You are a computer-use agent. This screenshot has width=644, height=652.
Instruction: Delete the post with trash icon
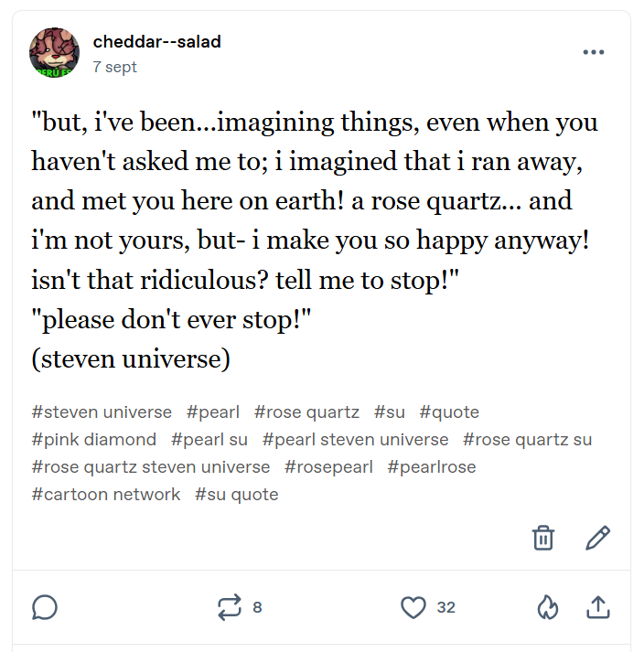click(543, 538)
